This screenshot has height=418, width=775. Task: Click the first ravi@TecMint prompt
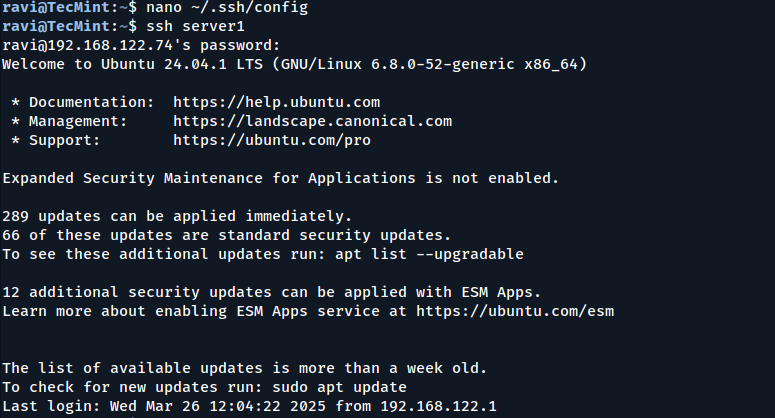pos(69,7)
